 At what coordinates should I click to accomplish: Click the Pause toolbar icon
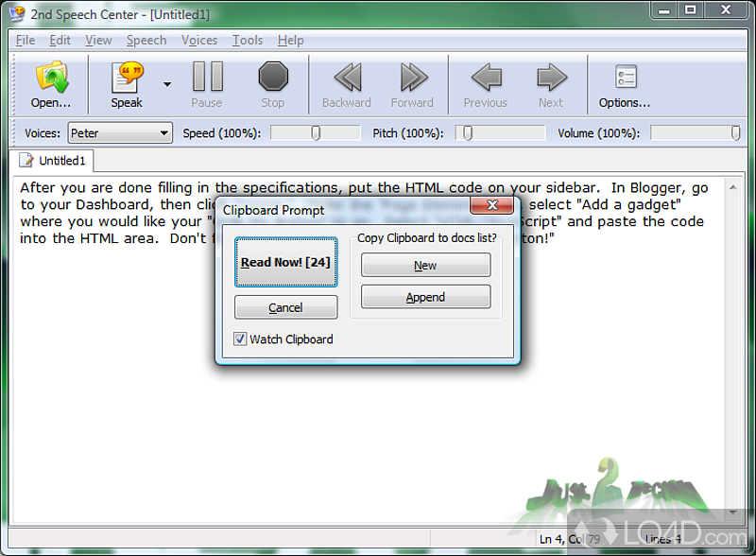pyautogui.click(x=207, y=77)
